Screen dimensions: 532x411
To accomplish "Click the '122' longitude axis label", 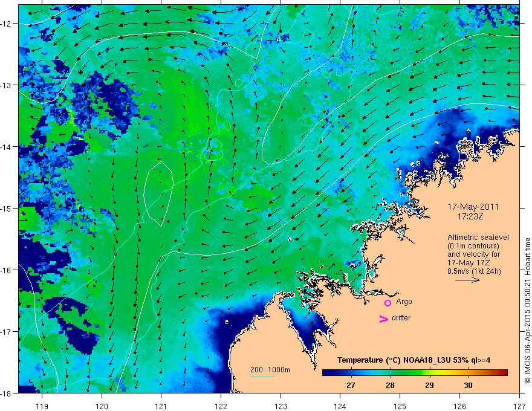I will (x=221, y=406).
